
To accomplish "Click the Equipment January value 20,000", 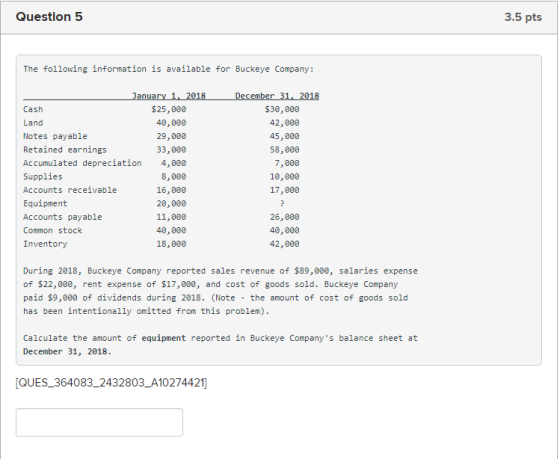I will [x=171, y=204].
